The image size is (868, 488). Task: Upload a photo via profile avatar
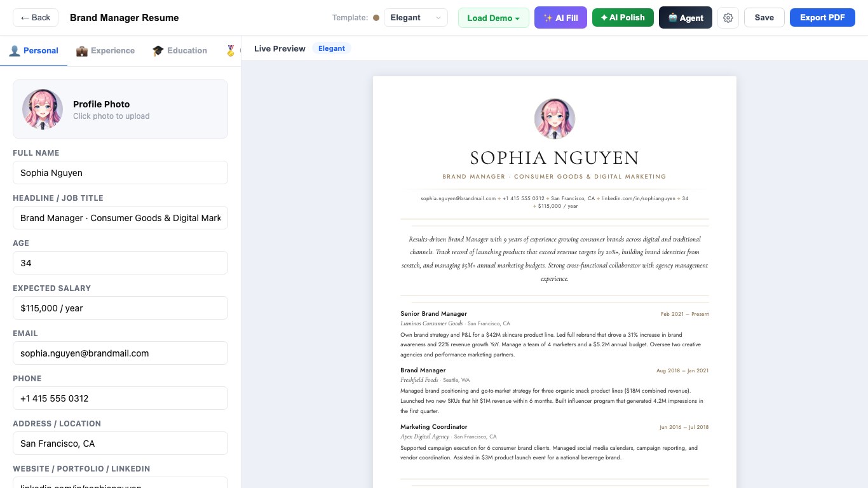tap(43, 109)
